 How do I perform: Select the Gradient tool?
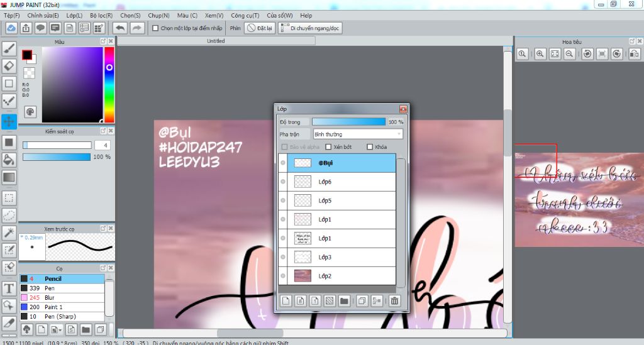tap(9, 177)
